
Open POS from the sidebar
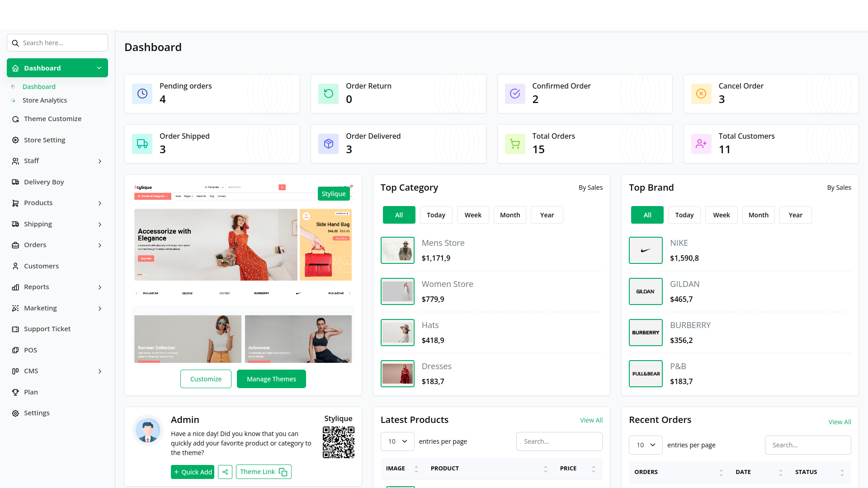[30, 350]
